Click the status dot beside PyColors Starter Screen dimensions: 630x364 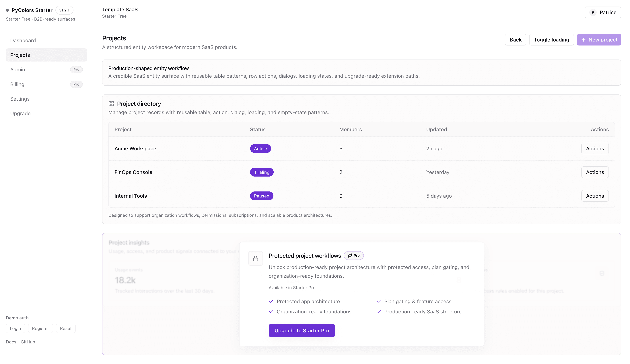pos(7,10)
